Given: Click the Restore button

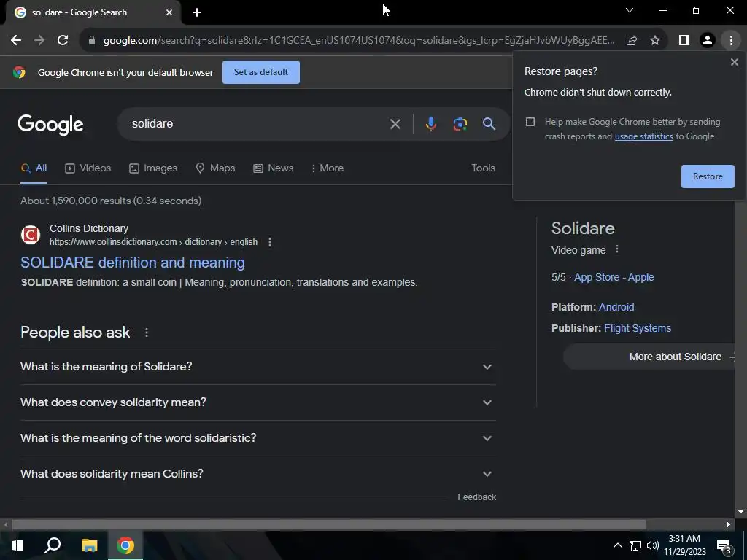Looking at the screenshot, I should click(708, 176).
